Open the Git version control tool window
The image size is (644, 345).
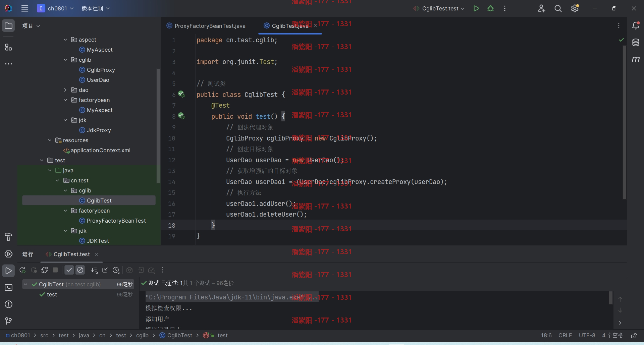tap(8, 321)
